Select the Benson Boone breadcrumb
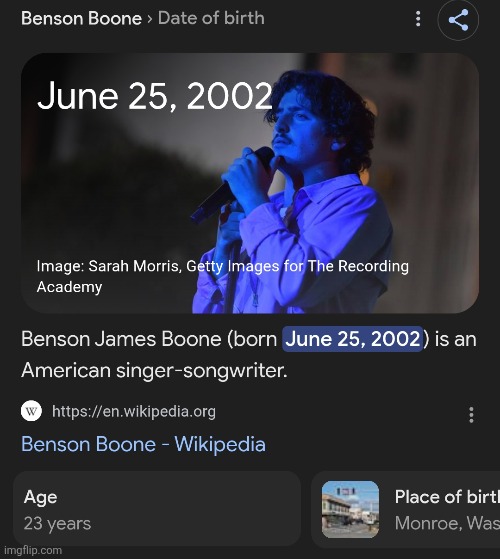This screenshot has width=500, height=559. point(81,18)
